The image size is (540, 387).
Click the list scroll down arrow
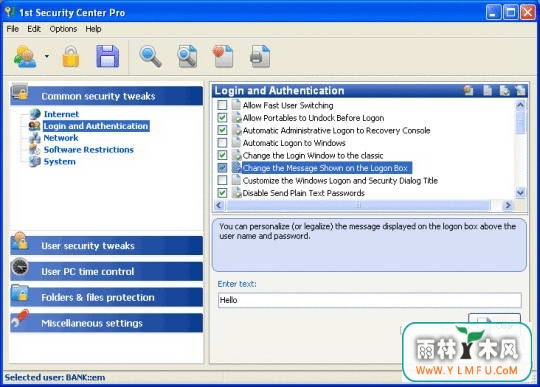point(520,193)
